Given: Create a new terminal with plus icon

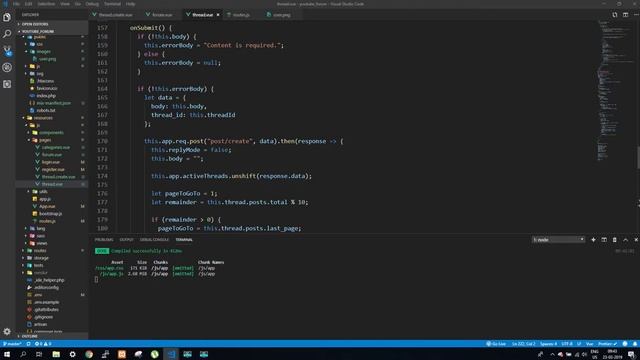Looking at the screenshot, I should pos(593,240).
